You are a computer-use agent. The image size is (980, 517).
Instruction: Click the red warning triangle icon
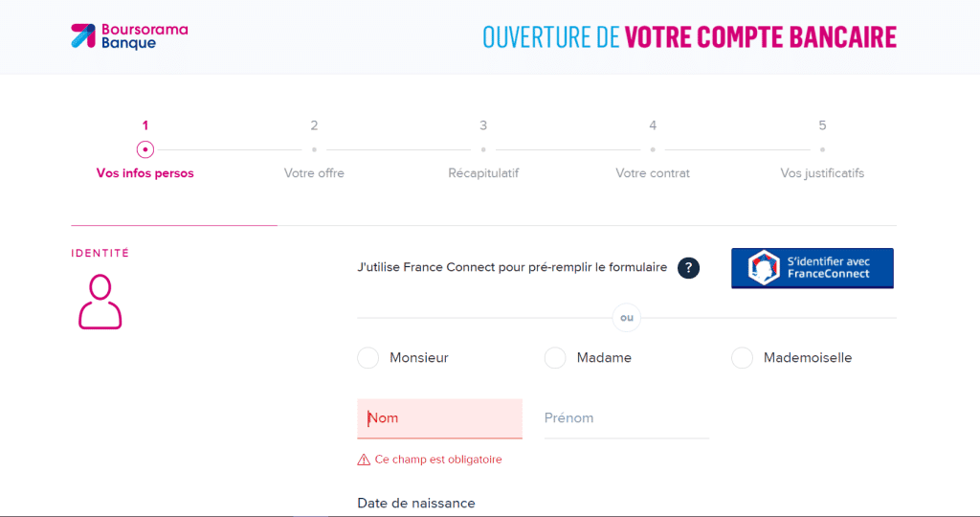coord(364,460)
